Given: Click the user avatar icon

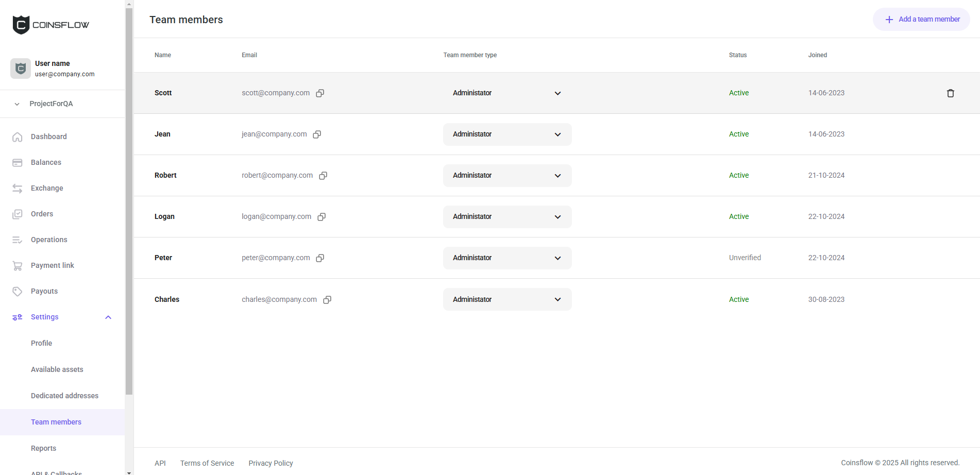Looking at the screenshot, I should (21, 69).
